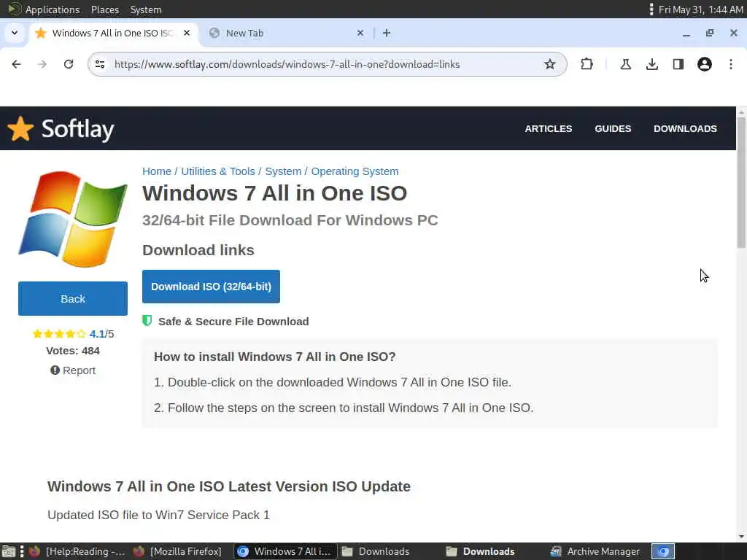Viewport: 747px width, 560px height.
Task: Click the clock showing Fri May 31
Action: click(700, 9)
